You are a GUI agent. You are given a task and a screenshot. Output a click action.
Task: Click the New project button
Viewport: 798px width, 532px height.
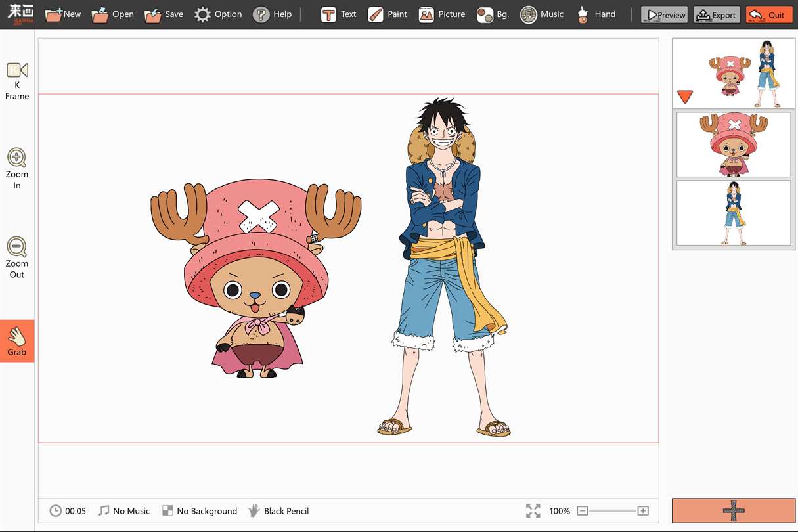[63, 14]
